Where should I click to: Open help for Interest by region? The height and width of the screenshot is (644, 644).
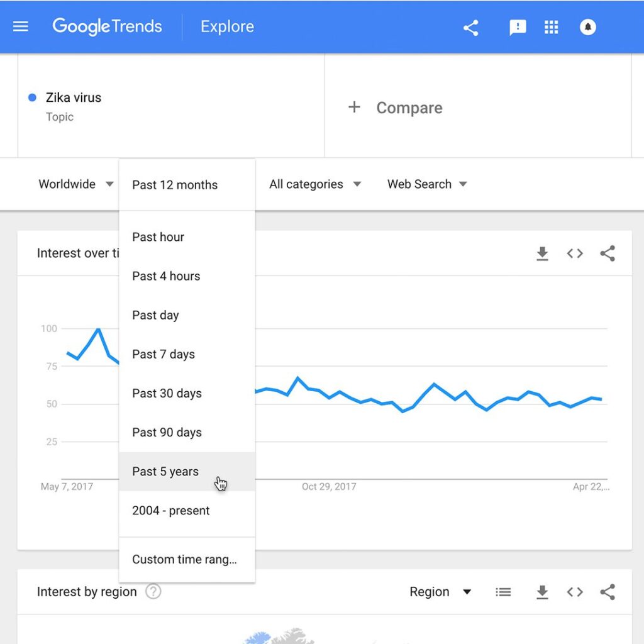[153, 592]
